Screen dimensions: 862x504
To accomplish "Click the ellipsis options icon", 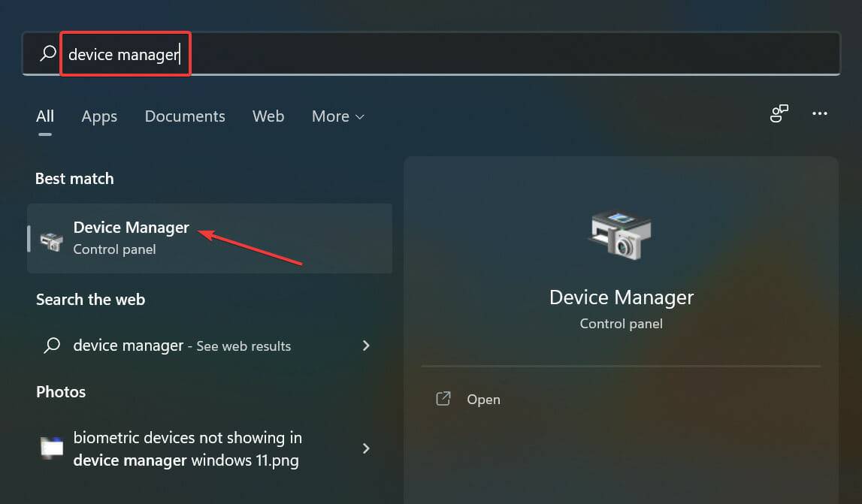I will click(820, 114).
